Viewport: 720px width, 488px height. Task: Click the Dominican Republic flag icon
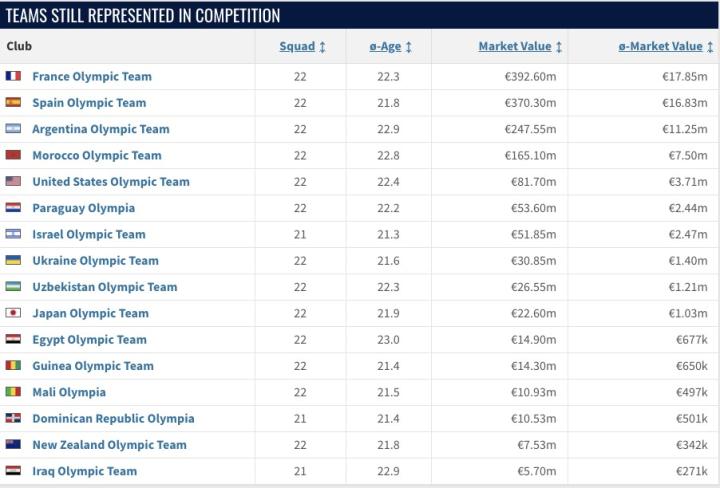click(13, 418)
